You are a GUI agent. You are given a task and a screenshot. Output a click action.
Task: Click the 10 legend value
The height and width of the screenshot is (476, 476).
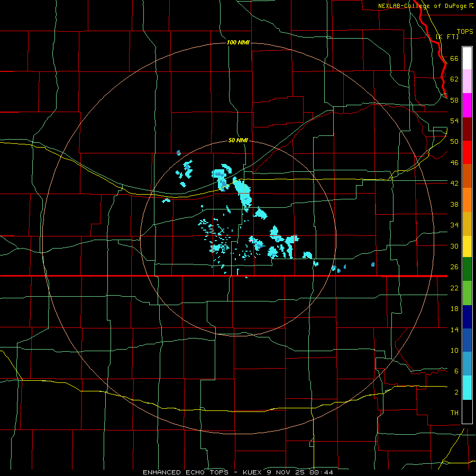coord(454,350)
